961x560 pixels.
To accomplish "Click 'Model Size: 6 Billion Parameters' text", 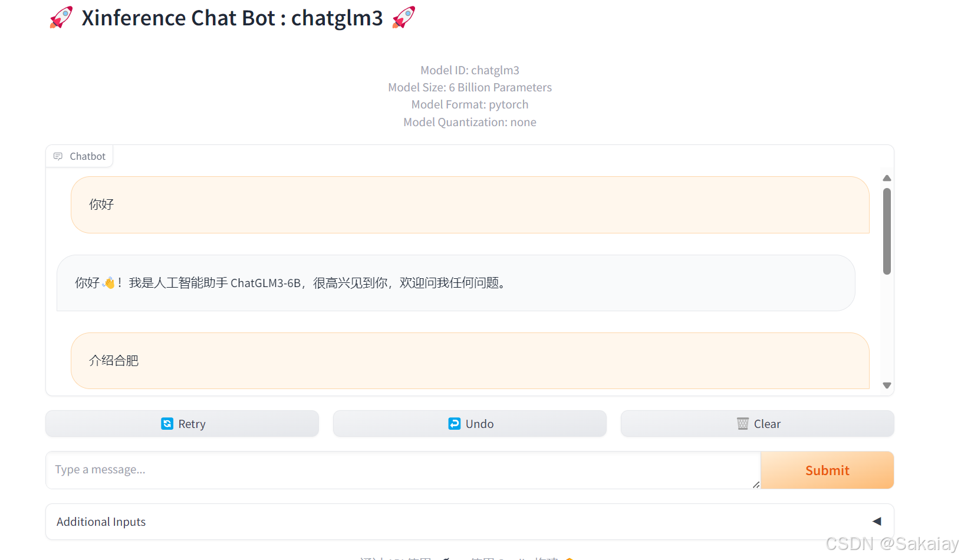I will pos(470,87).
